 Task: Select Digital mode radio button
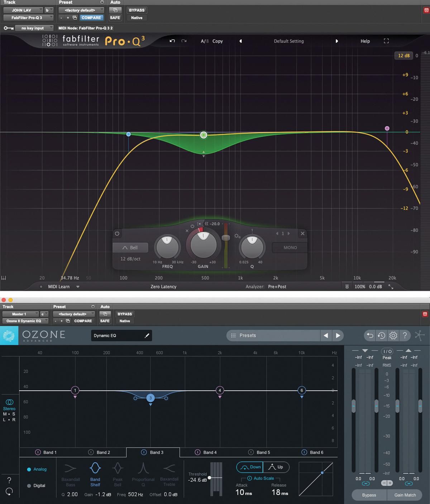36,486
